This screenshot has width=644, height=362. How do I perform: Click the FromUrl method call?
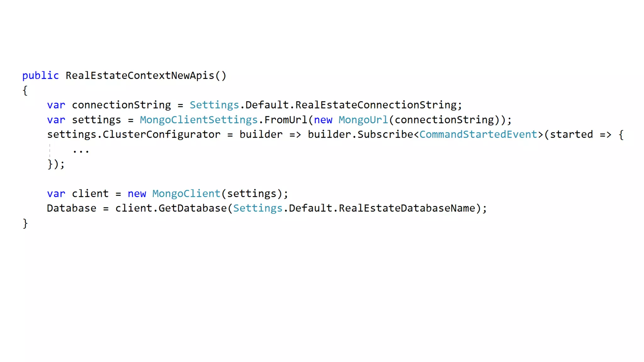tap(286, 120)
